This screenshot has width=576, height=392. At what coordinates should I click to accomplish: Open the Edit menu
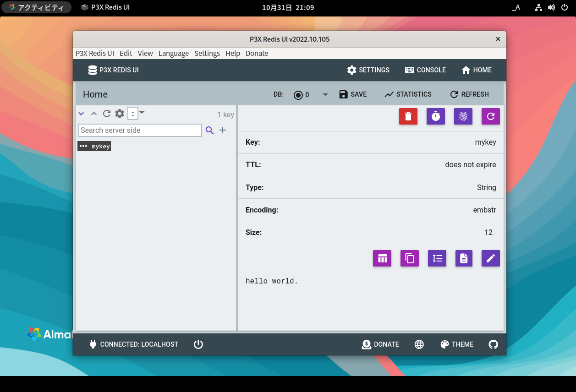click(126, 53)
